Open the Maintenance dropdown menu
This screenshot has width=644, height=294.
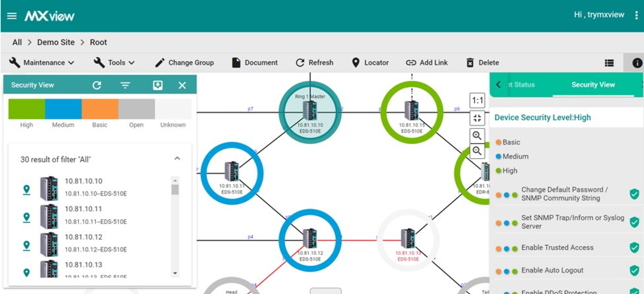pos(42,63)
